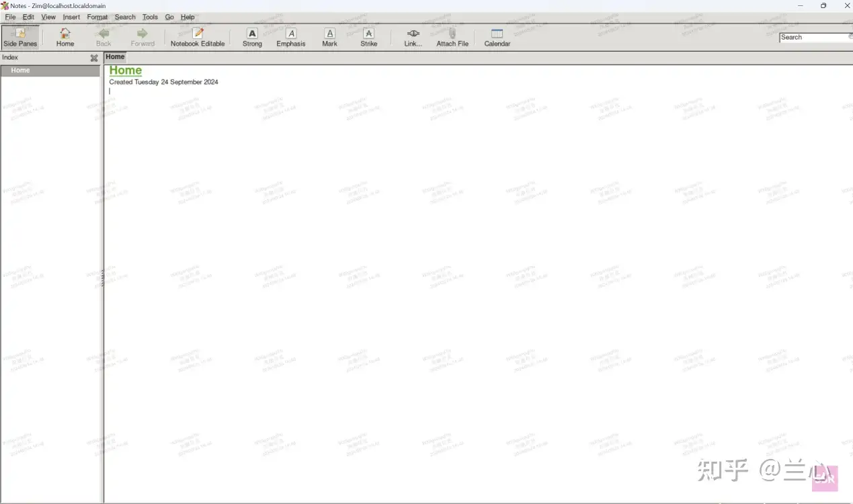Toggle the Side Panes button
The width and height of the screenshot is (853, 504).
(x=20, y=37)
